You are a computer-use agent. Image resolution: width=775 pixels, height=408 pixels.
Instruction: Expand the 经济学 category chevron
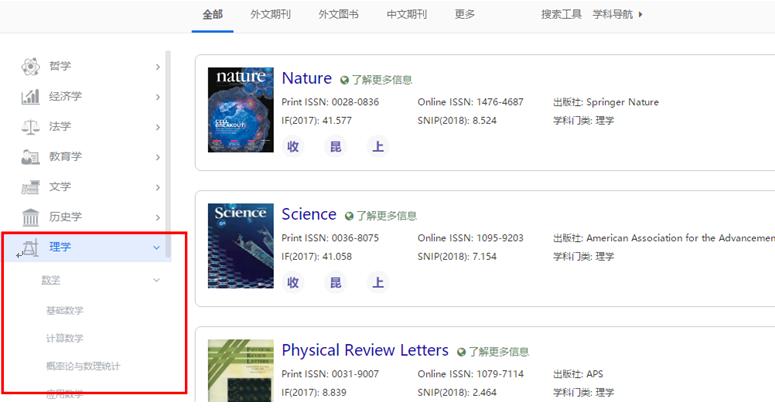[158, 97]
